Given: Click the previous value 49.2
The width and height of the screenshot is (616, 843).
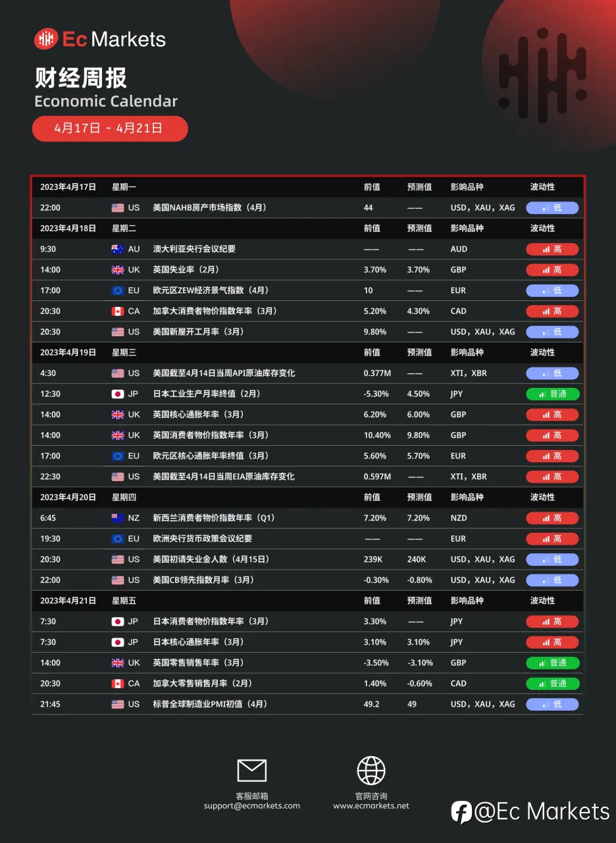Looking at the screenshot, I should pyautogui.click(x=371, y=704).
